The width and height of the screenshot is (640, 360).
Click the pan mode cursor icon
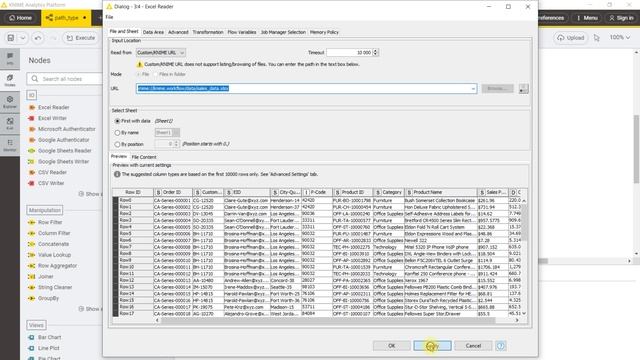click(597, 38)
